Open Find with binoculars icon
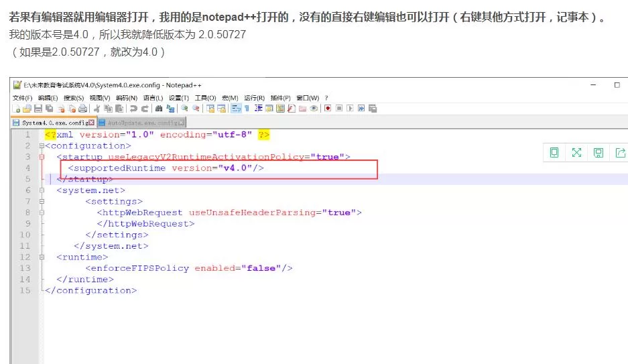The image size is (628, 364). click(159, 109)
